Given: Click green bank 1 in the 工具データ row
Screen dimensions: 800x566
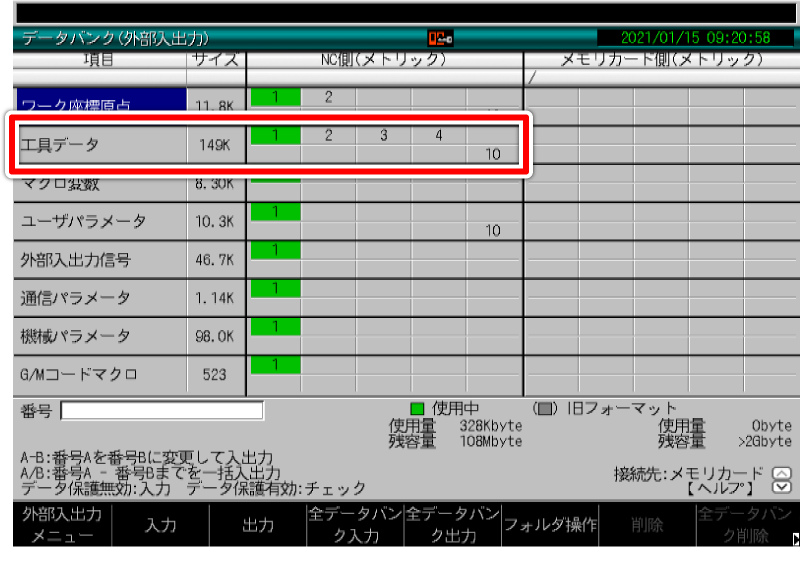Looking at the screenshot, I should tap(276, 135).
